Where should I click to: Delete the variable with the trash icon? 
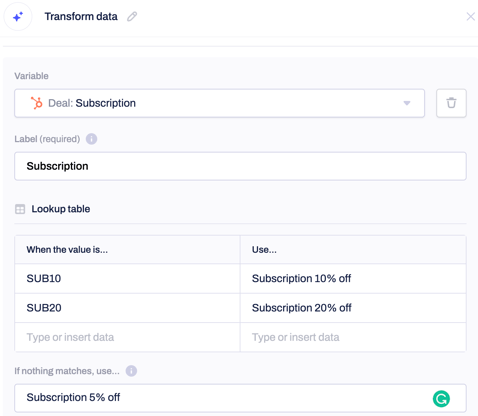pos(451,103)
